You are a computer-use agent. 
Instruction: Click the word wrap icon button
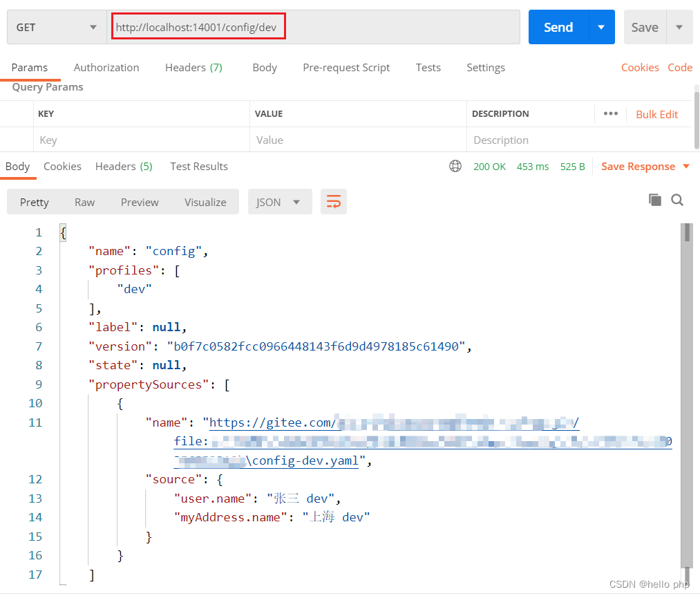click(334, 202)
